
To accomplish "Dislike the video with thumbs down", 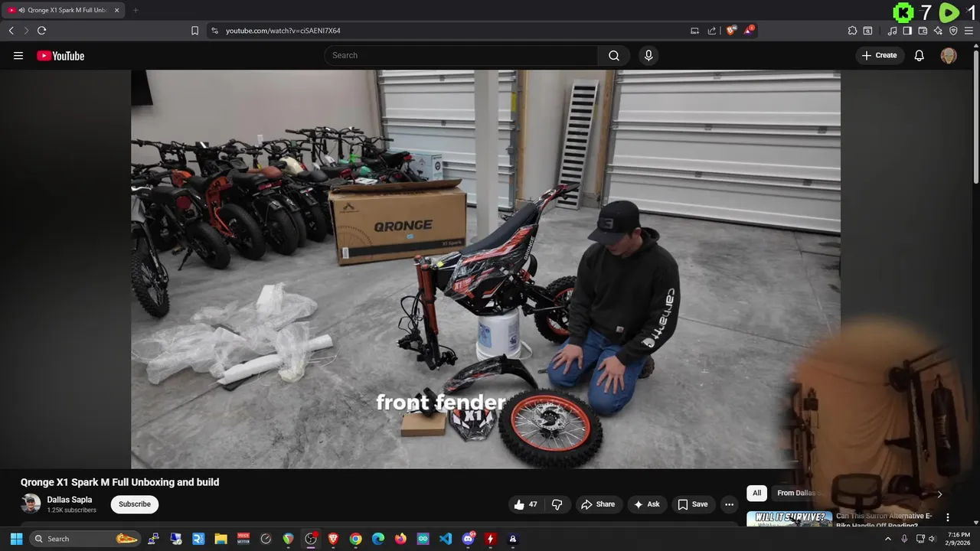I will pos(557,504).
